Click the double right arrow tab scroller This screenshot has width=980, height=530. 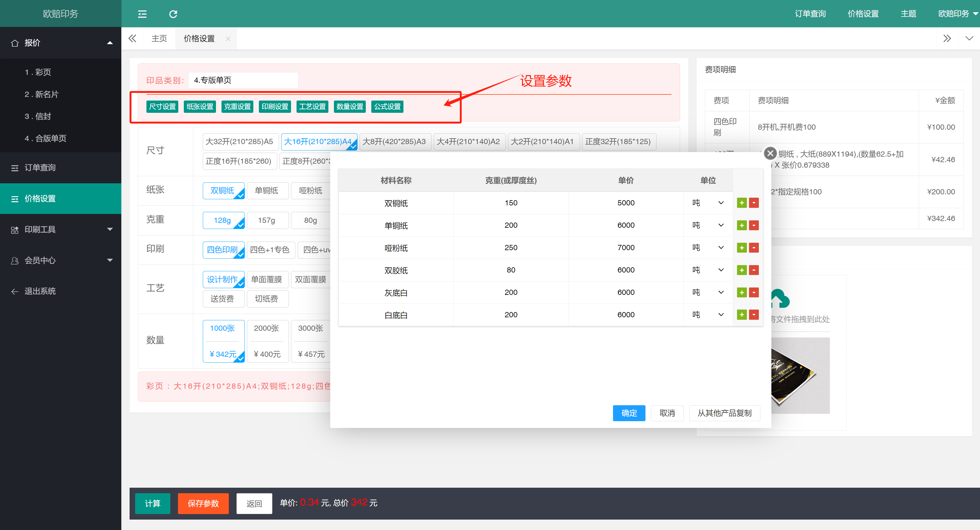click(947, 38)
